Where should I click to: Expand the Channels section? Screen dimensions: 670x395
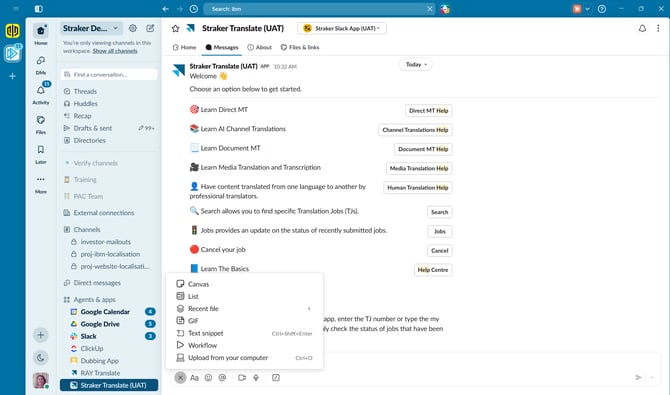pyautogui.click(x=87, y=230)
